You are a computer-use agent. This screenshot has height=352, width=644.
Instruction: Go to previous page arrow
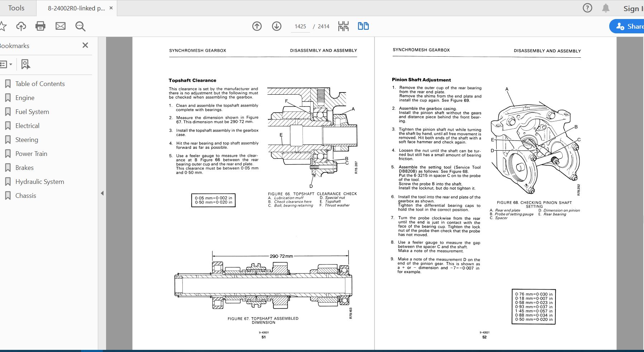pyautogui.click(x=257, y=26)
